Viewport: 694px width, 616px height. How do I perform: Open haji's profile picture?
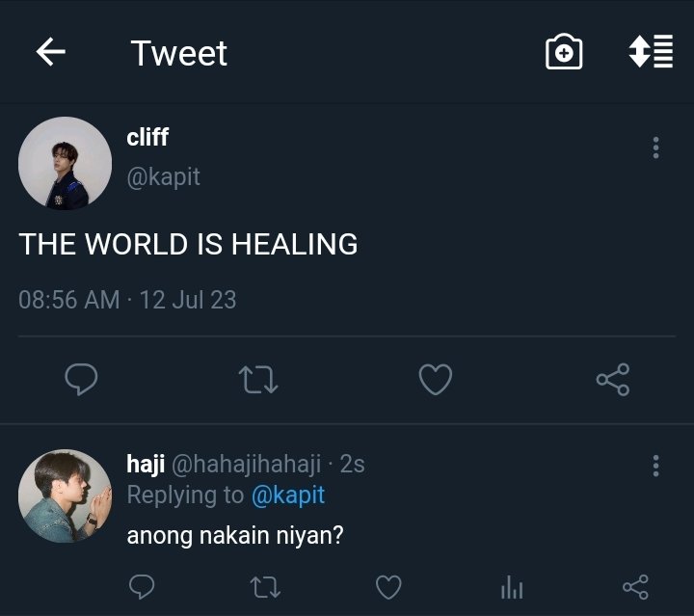[x=66, y=496]
